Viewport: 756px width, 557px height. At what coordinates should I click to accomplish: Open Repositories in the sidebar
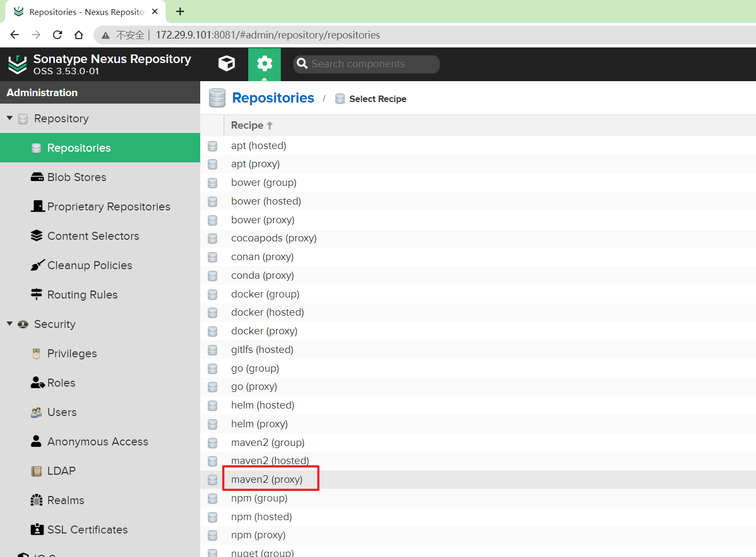[x=100, y=148]
